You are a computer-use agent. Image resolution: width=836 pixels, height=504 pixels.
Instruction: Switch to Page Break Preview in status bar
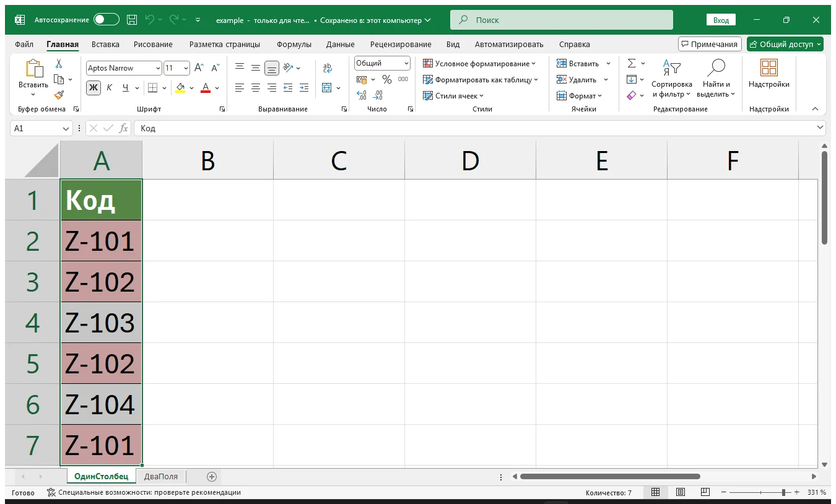(x=705, y=492)
